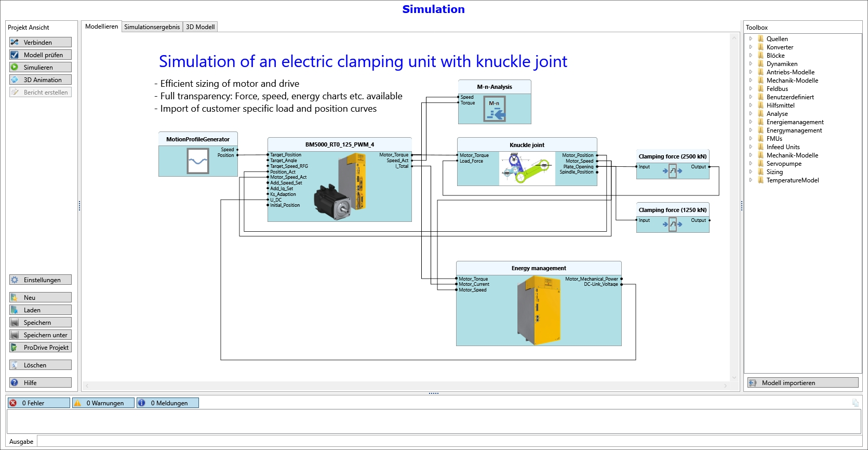Click the step icon in Clamping force (1250 kN)

click(672, 224)
